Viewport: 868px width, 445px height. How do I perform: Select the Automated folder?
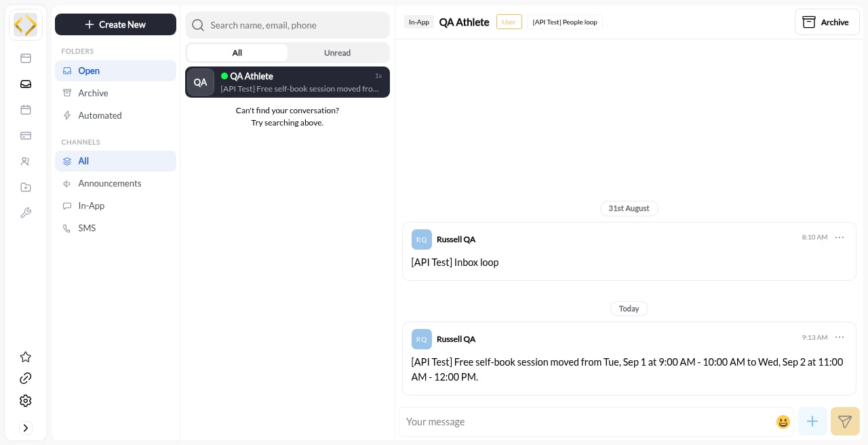pyautogui.click(x=115, y=115)
